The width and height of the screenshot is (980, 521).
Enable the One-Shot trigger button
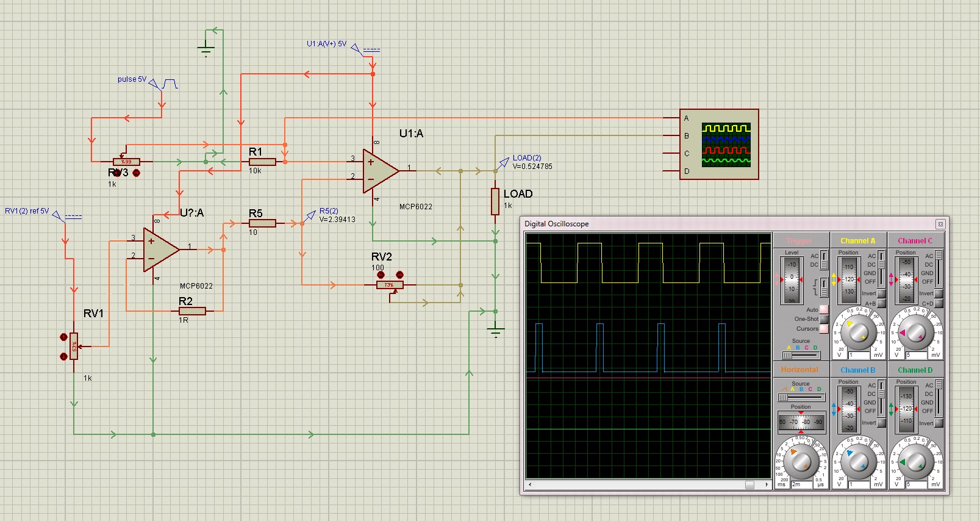pos(824,319)
